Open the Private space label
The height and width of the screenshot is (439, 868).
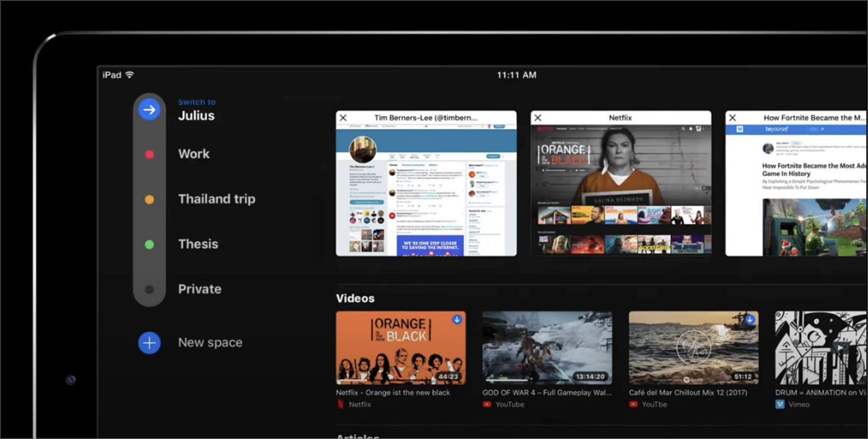[200, 289]
